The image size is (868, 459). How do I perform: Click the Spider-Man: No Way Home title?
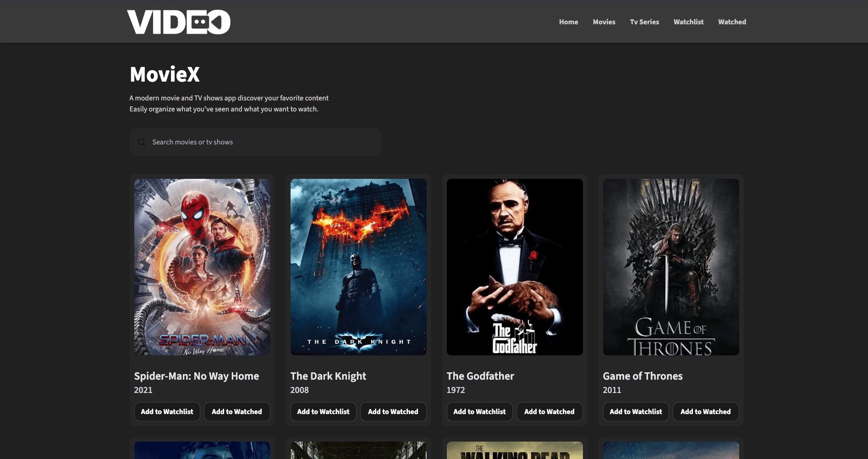click(197, 376)
